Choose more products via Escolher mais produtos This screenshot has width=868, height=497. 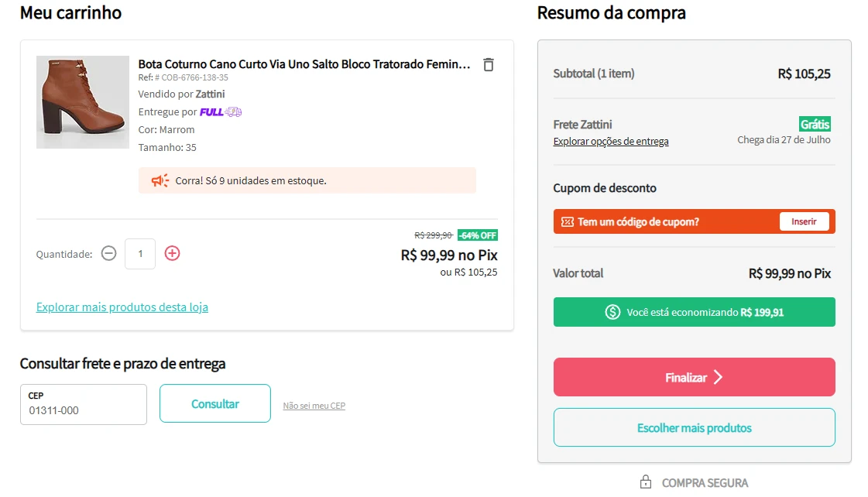(x=695, y=427)
